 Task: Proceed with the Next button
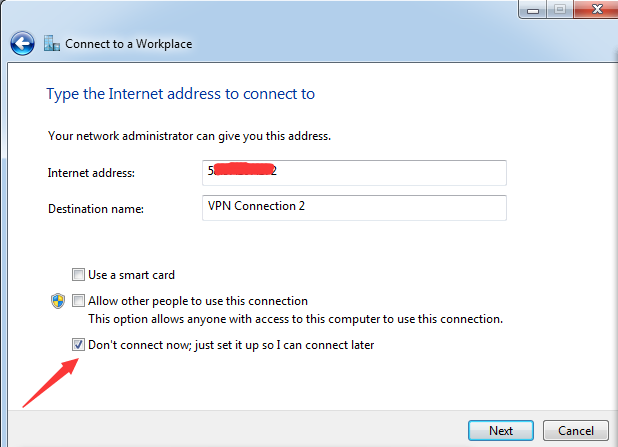pos(501,430)
